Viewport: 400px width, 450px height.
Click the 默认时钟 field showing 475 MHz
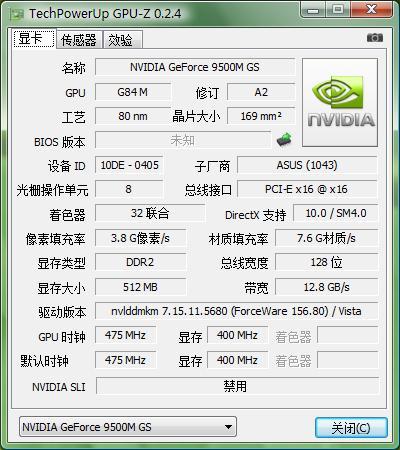125,360
